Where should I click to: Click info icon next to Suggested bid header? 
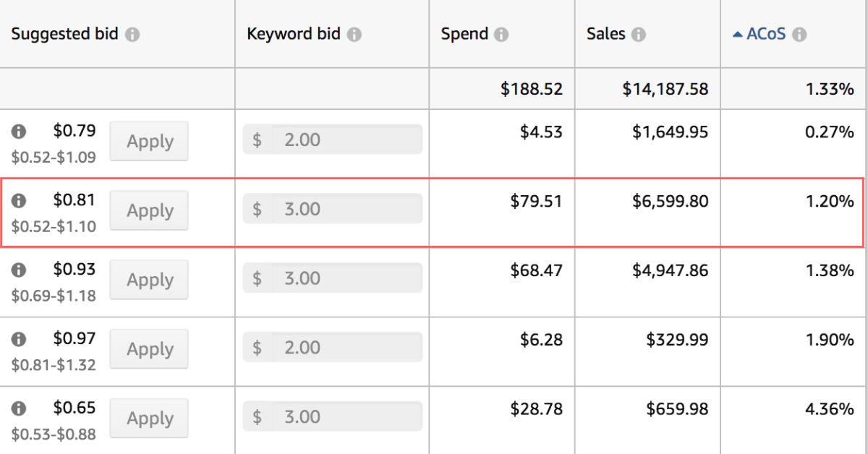(132, 35)
